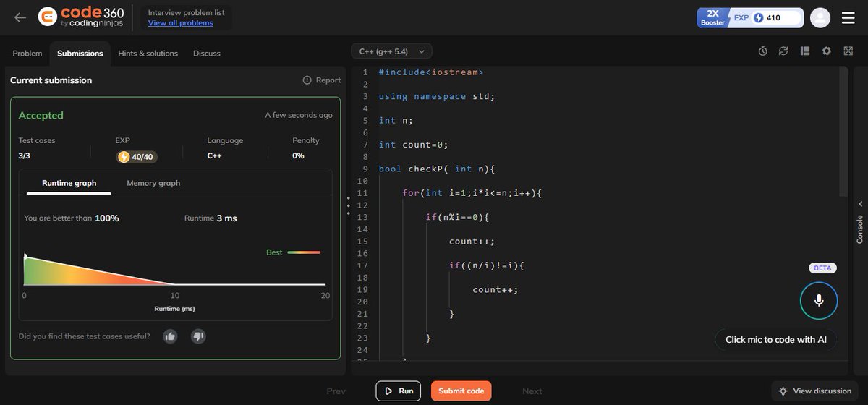Expand the Console side panel
Image resolution: width=868 pixels, height=405 pixels.
pyautogui.click(x=860, y=221)
